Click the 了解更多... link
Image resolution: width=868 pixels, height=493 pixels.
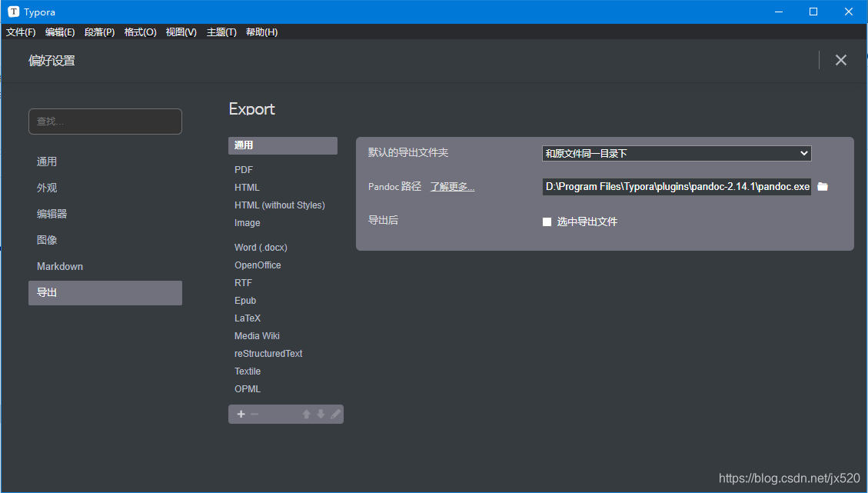click(452, 187)
